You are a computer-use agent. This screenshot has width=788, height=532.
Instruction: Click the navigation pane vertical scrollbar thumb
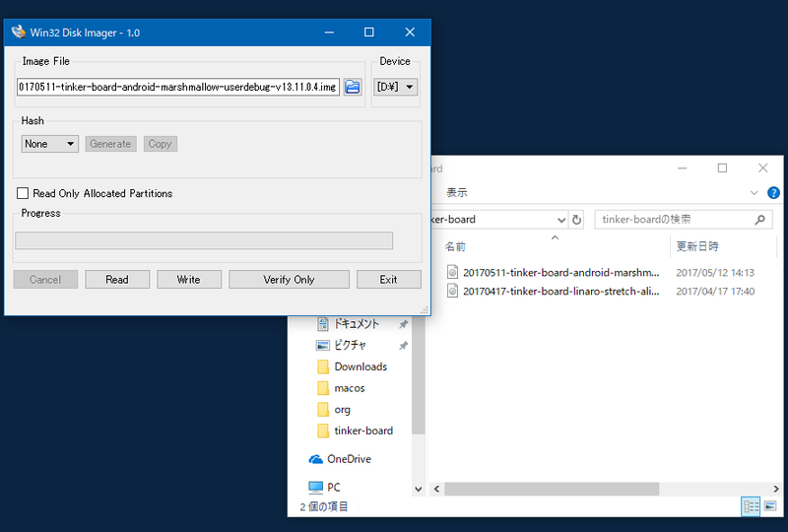pyautogui.click(x=418, y=375)
